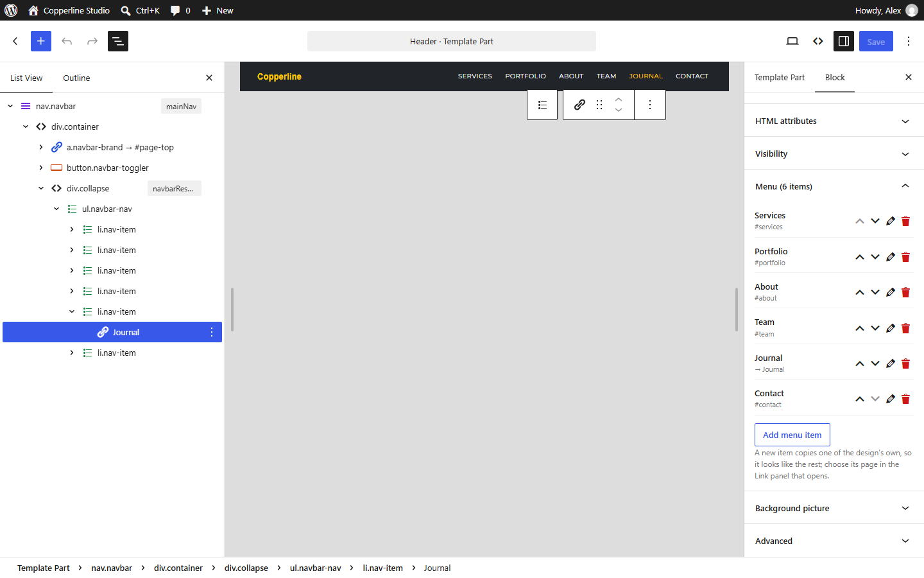Click the drag handle in block toolbar
Viewport: 924px width, 578px height.
[599, 105]
